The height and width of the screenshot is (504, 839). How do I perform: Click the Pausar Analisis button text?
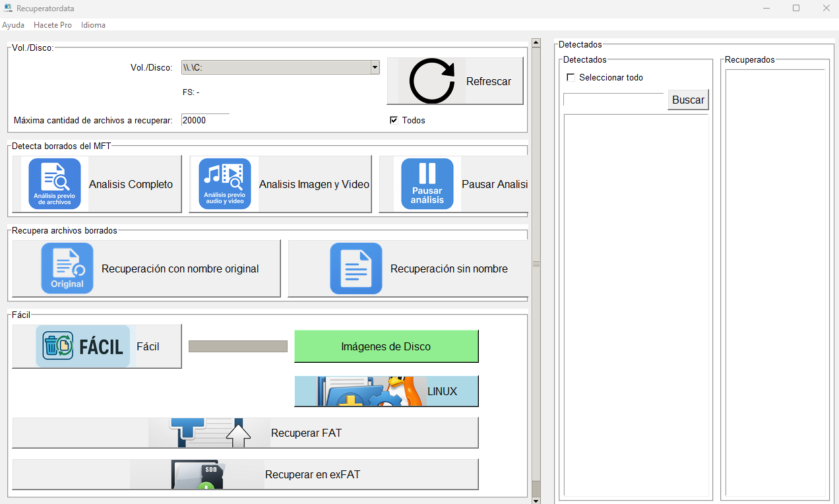495,184
